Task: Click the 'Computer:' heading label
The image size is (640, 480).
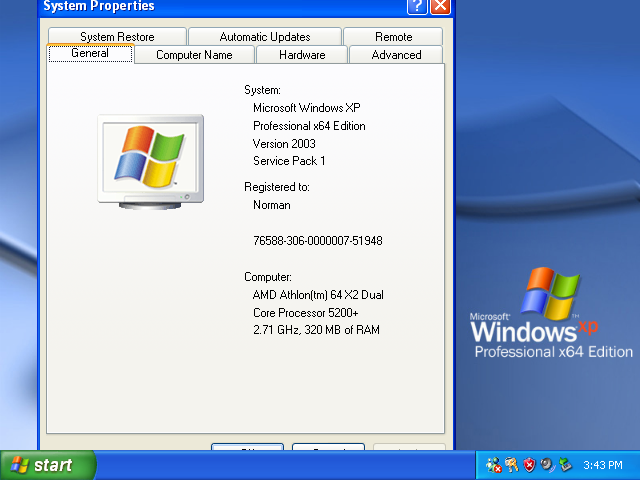Action: [268, 277]
